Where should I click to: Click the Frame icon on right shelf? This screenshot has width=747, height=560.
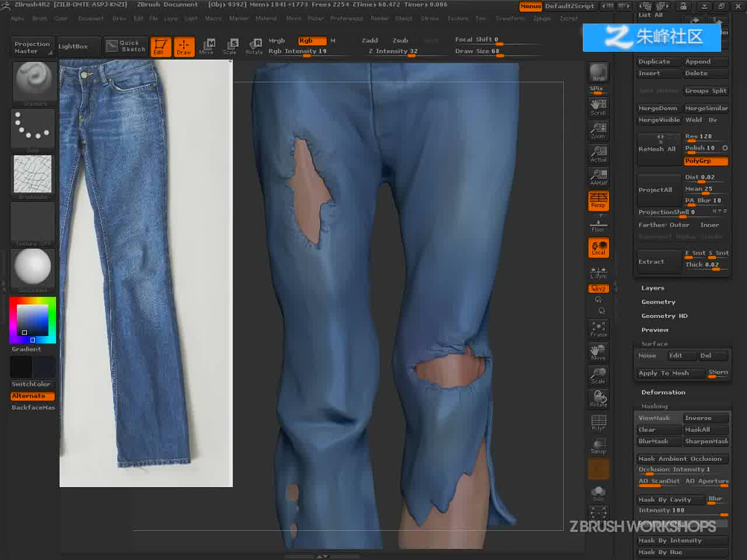598,329
